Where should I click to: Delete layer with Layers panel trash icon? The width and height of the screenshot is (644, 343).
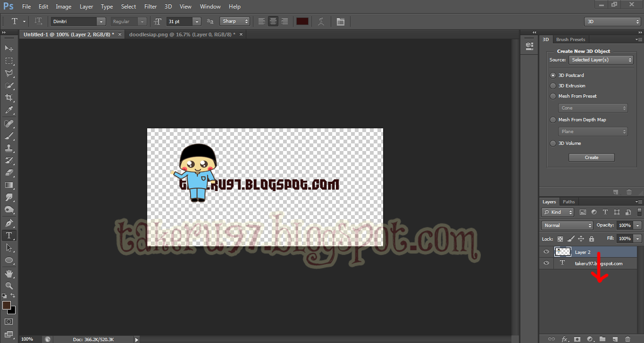coord(627,339)
